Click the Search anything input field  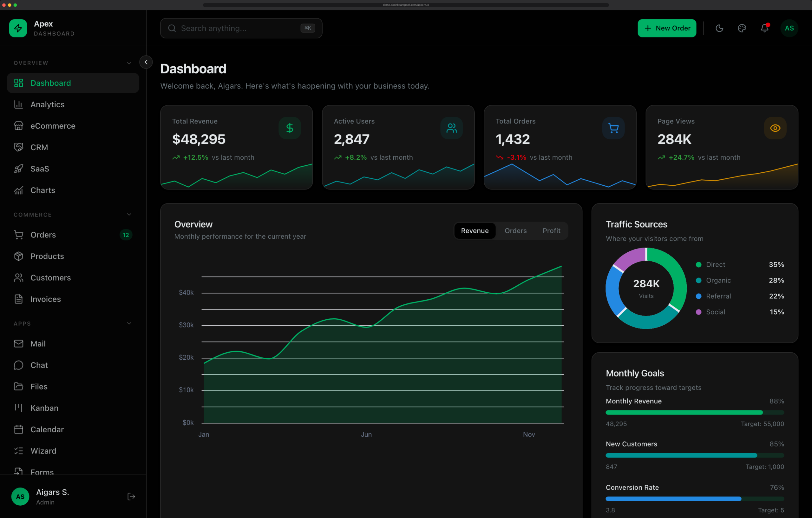(x=241, y=28)
